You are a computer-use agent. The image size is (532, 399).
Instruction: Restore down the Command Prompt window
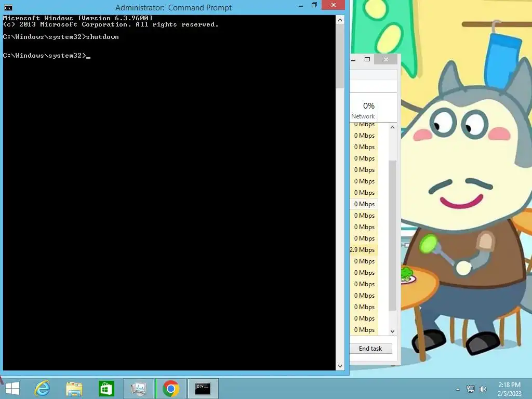[314, 5]
